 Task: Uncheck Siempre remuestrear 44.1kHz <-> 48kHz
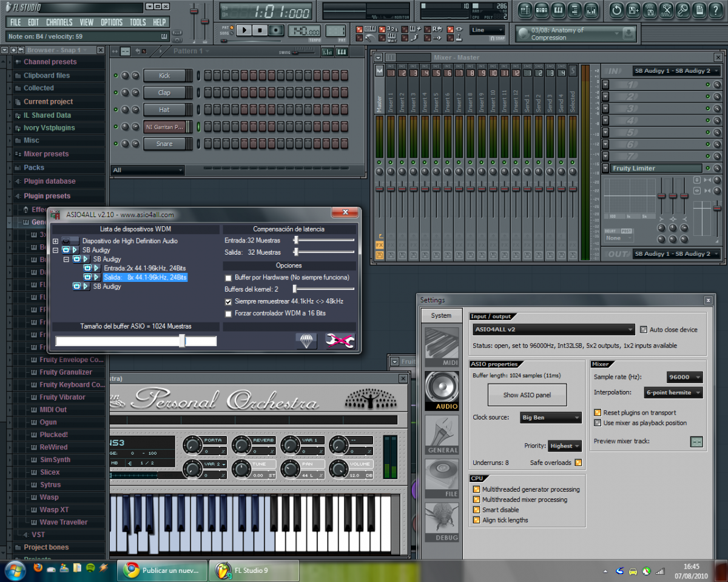click(229, 301)
